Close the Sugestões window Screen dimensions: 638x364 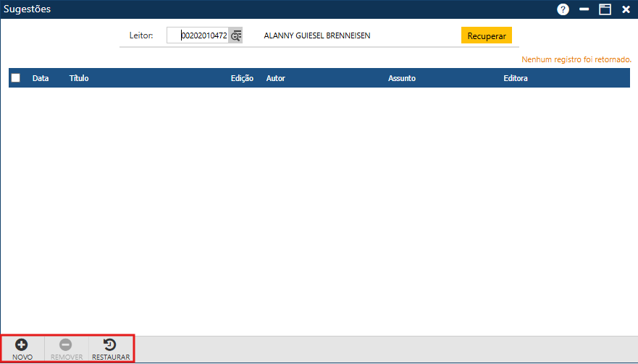626,9
